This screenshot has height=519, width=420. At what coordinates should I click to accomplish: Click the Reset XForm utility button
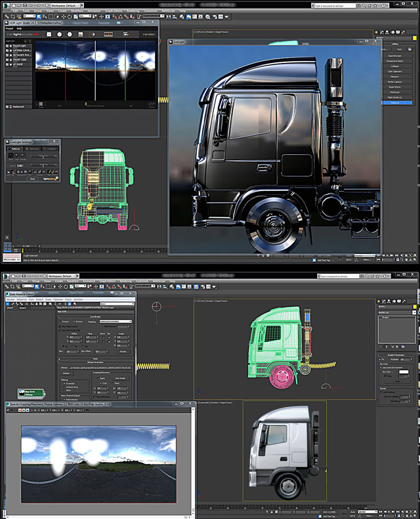coord(395,87)
